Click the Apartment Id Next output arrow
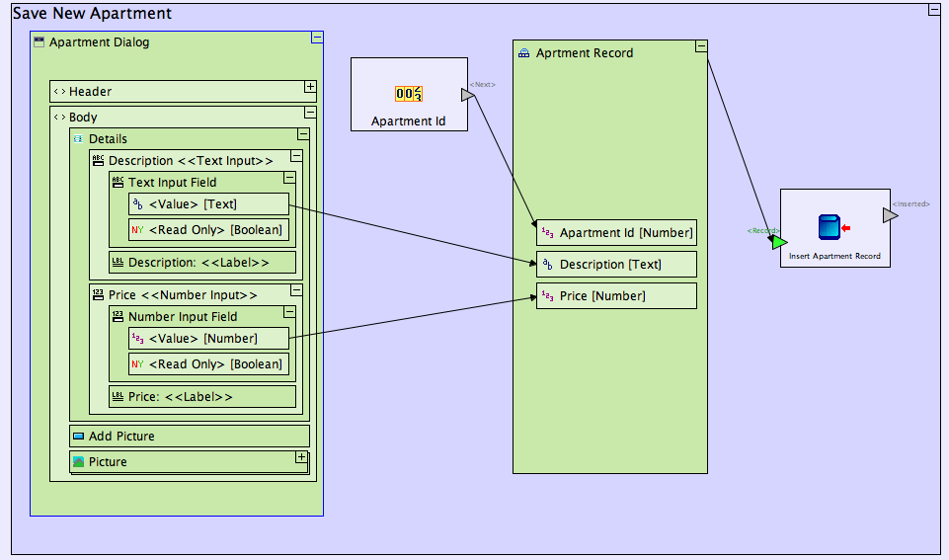 click(469, 95)
